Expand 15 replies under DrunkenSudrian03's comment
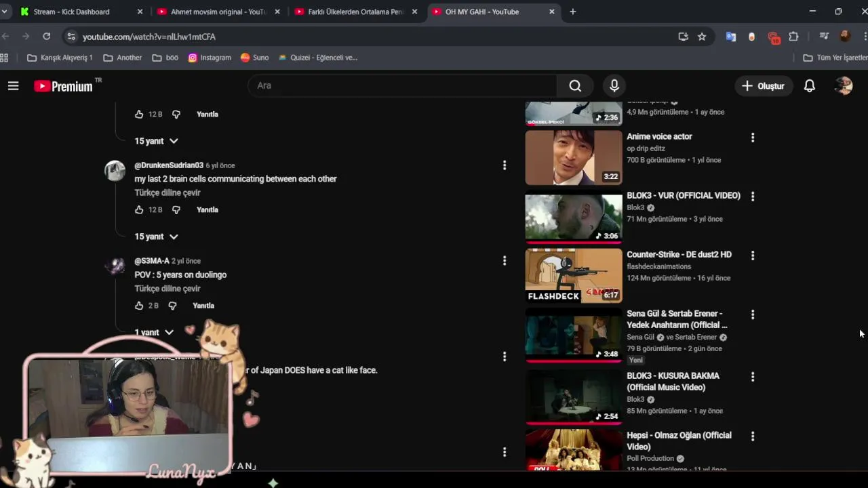This screenshot has width=868, height=488. click(x=156, y=237)
